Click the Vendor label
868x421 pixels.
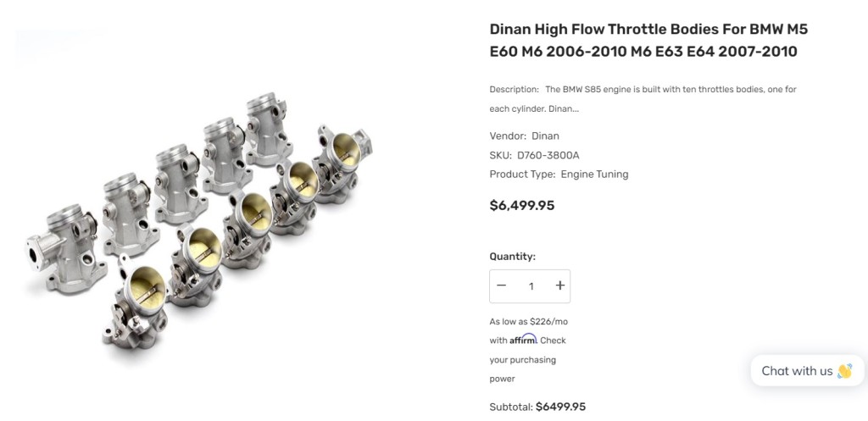coord(509,136)
